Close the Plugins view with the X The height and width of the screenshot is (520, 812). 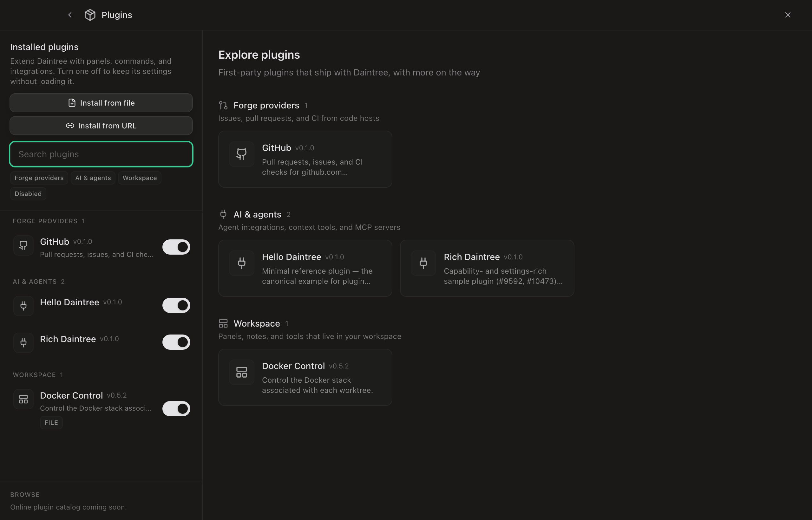tap(788, 15)
